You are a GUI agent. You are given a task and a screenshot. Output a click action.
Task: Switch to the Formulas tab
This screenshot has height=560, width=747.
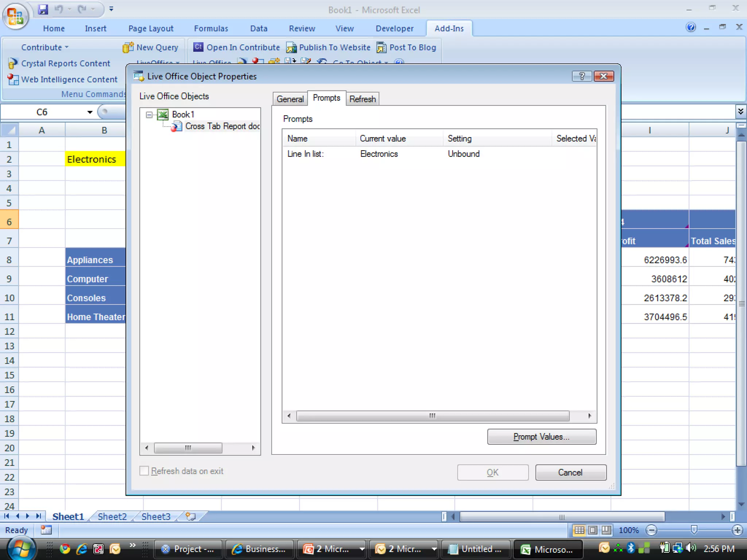click(211, 28)
